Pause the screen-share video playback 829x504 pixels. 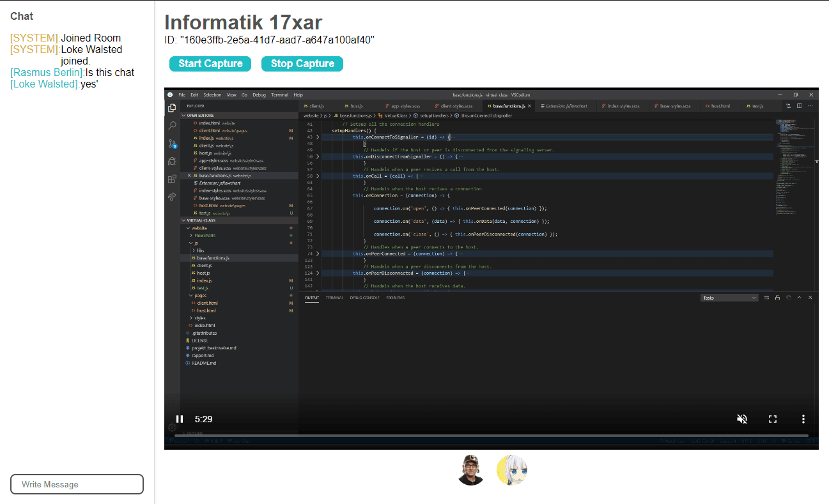pyautogui.click(x=180, y=419)
